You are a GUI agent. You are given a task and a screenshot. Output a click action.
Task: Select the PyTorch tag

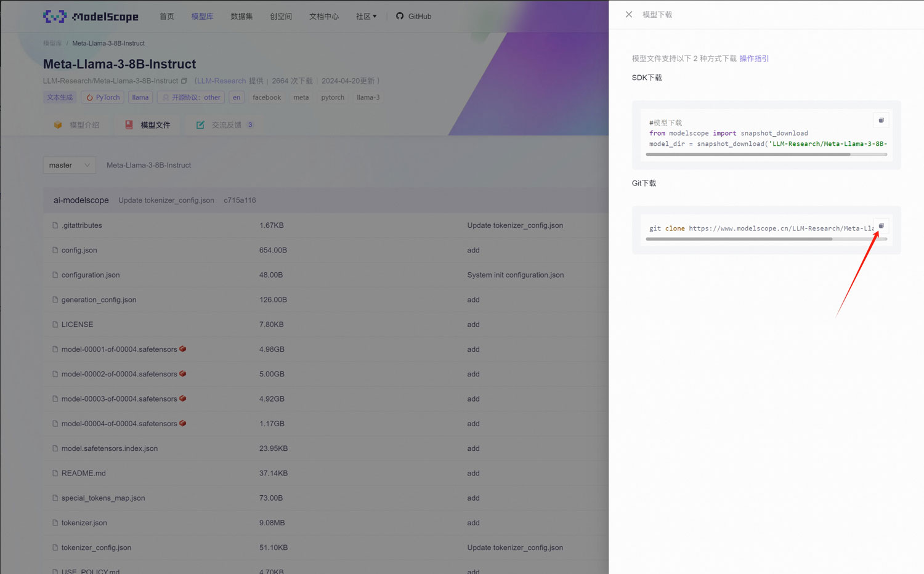tap(103, 97)
